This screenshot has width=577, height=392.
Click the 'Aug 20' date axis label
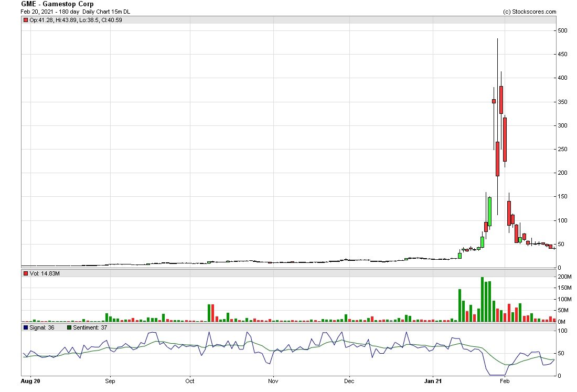coord(30,381)
